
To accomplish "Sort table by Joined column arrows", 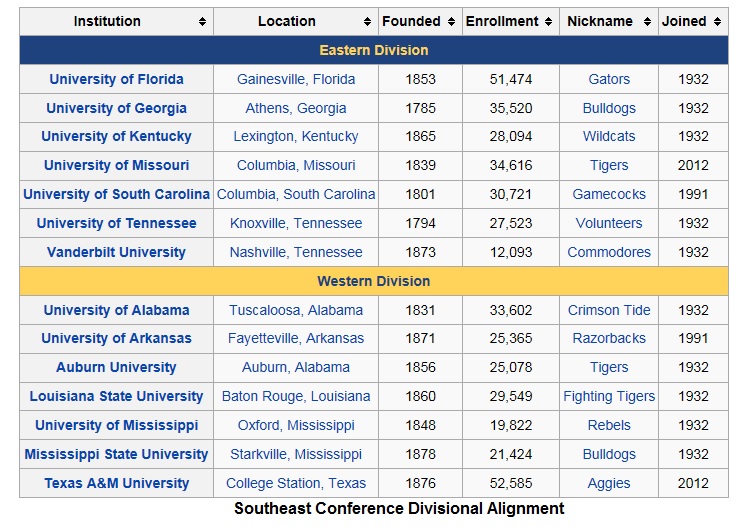I will pos(717,22).
